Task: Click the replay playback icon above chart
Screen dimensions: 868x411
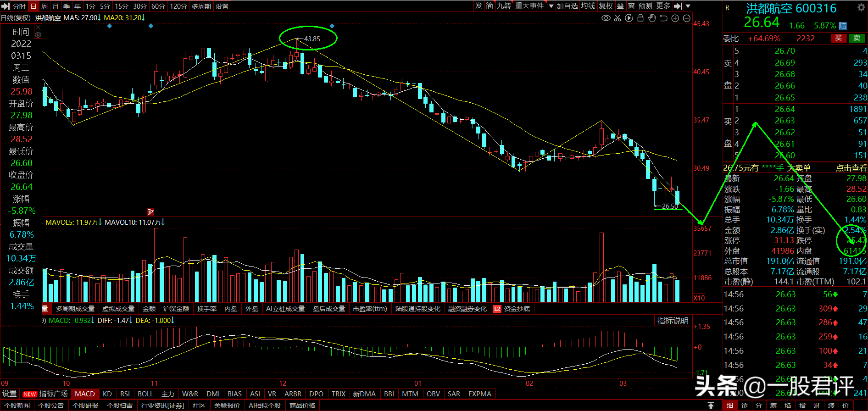Action: tap(629, 18)
